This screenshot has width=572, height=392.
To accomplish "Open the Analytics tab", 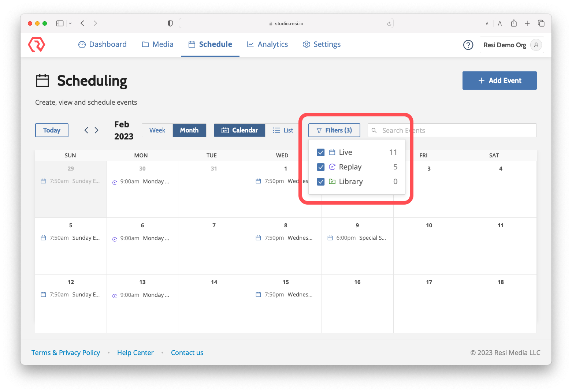I will click(x=268, y=44).
